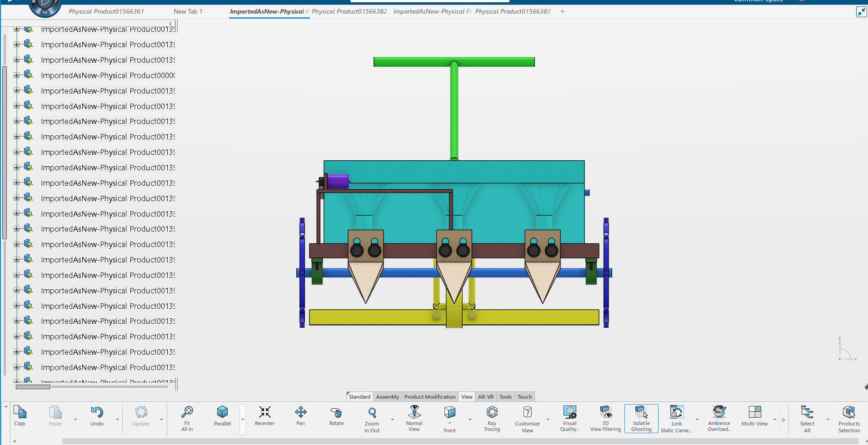Open dropdown arrow next to Undo
The width and height of the screenshot is (868, 445).
pos(117,420)
